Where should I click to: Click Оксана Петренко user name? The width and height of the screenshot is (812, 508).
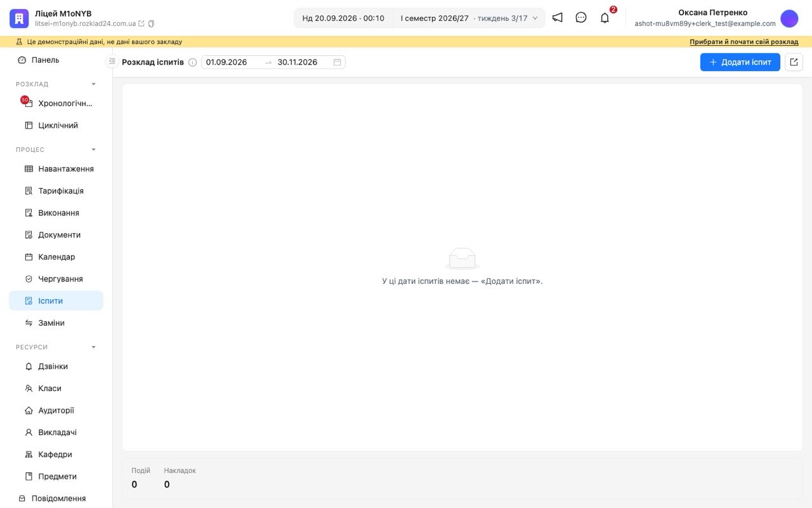[x=713, y=13]
